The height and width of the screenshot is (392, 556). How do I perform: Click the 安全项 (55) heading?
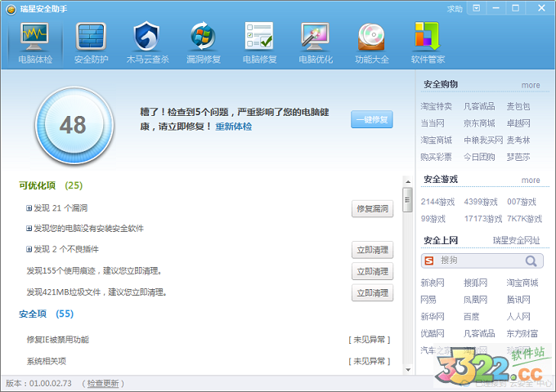tap(46, 314)
